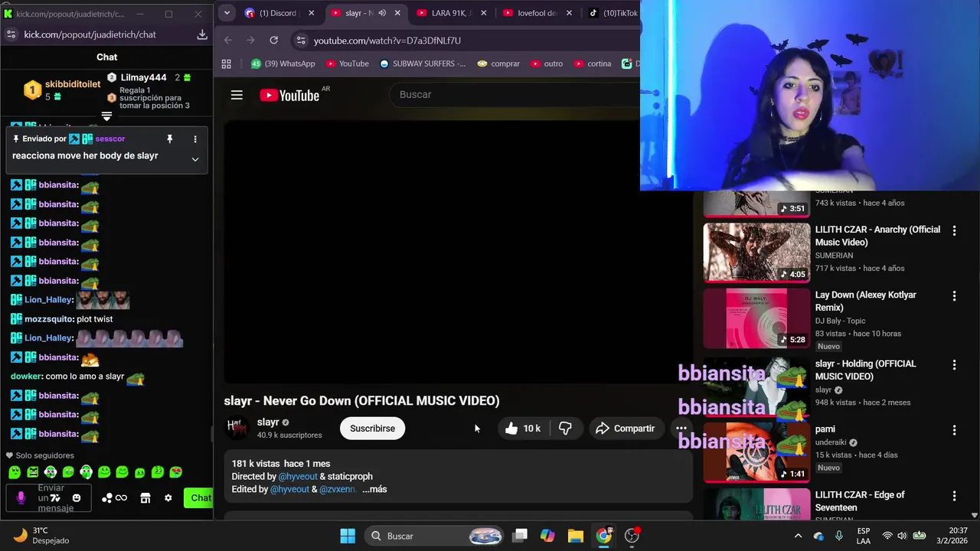Open options for slayr Holding video
The height and width of the screenshot is (551, 980).
(x=954, y=365)
